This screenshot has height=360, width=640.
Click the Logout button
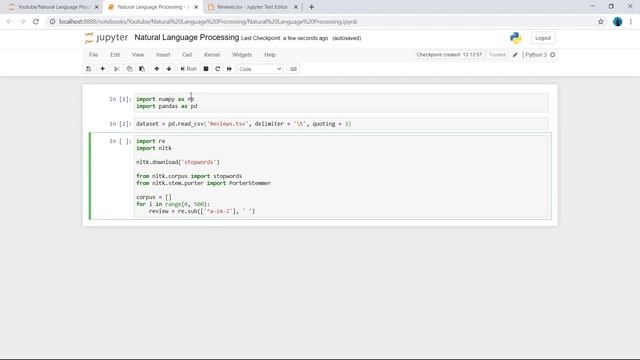click(x=543, y=38)
